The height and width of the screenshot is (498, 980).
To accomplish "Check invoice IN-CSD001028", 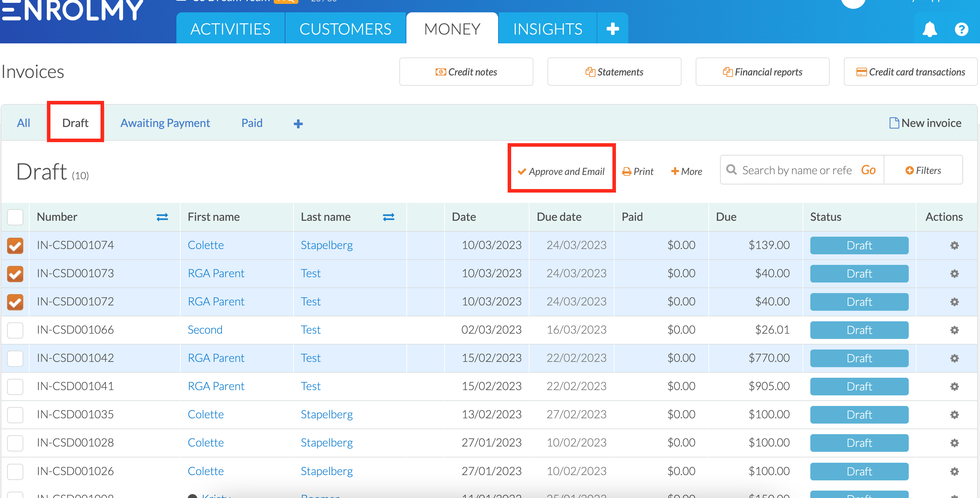I will click(x=15, y=443).
